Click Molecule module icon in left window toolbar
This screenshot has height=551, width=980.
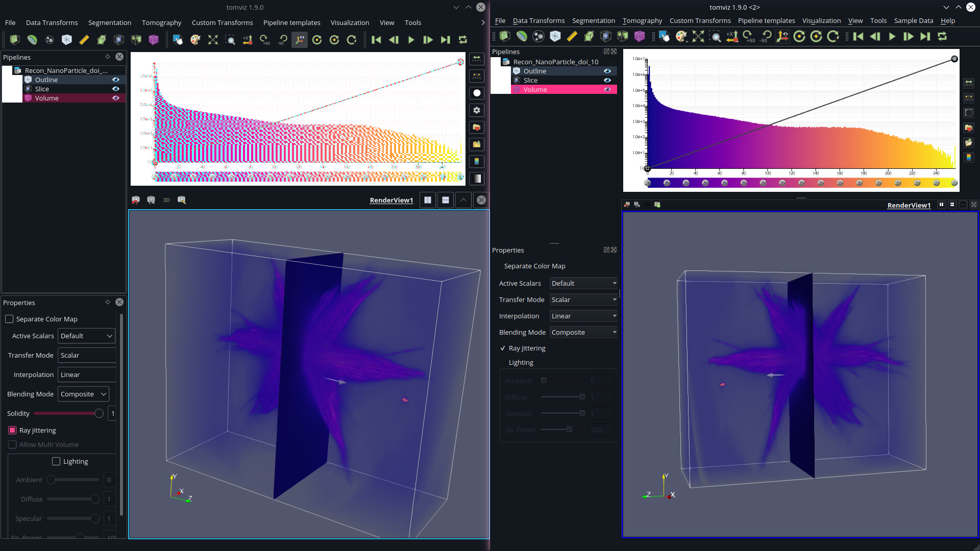(x=50, y=40)
